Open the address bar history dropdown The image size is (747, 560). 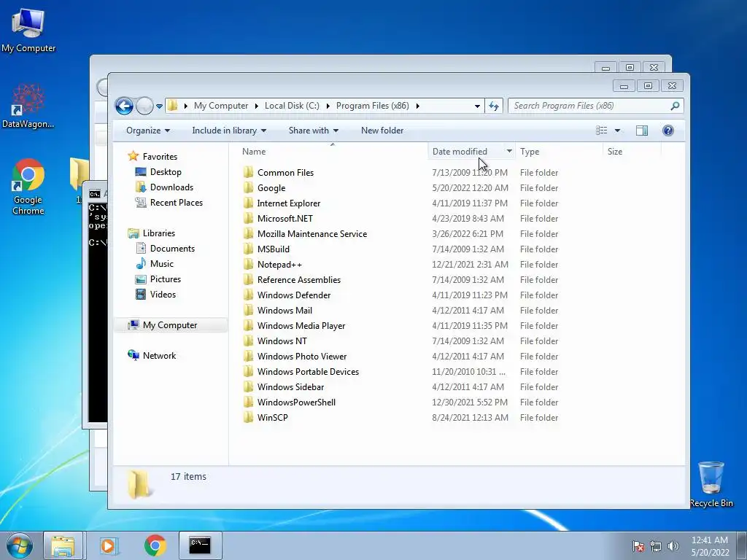tap(477, 106)
